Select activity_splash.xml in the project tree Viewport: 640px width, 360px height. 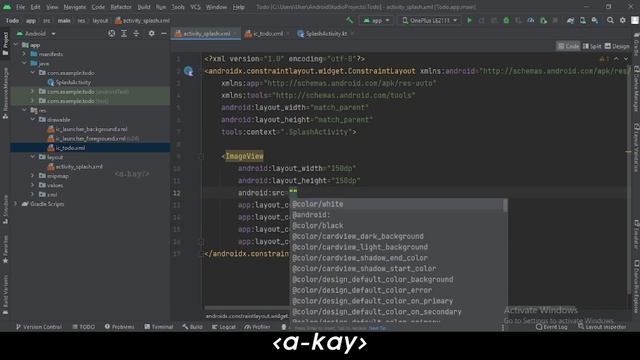(x=75, y=167)
